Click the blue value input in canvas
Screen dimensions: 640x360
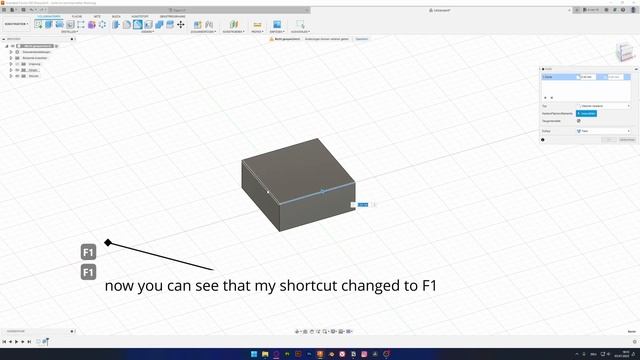(363, 204)
